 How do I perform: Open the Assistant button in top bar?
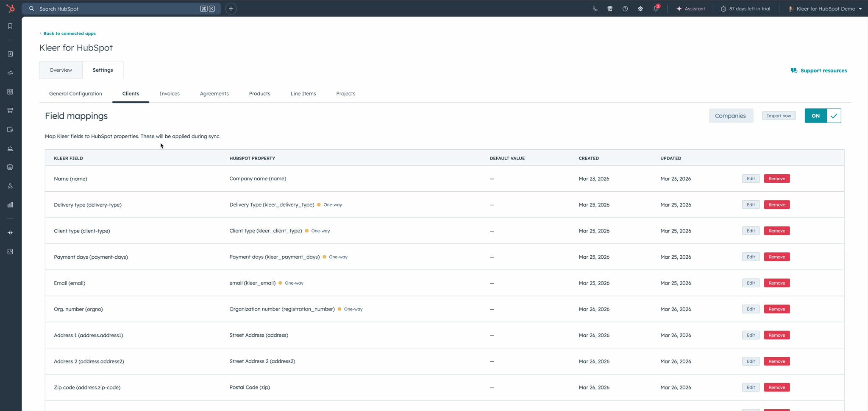point(691,8)
